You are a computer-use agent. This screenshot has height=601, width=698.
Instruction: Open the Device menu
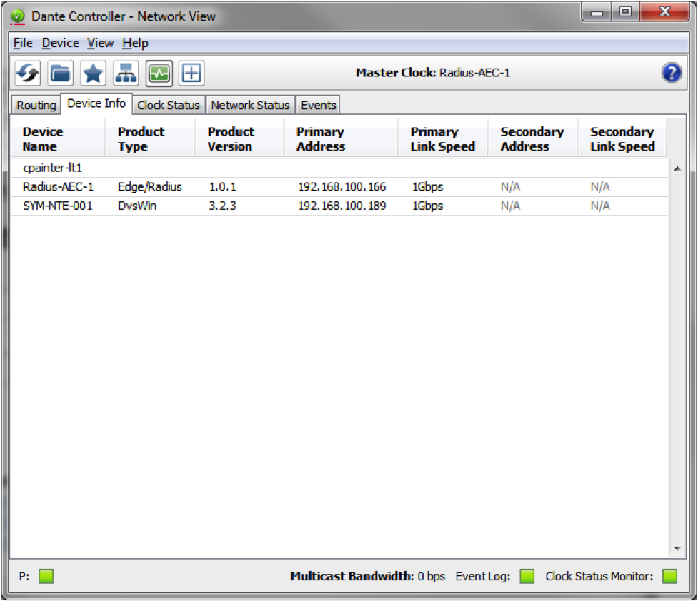[60, 43]
